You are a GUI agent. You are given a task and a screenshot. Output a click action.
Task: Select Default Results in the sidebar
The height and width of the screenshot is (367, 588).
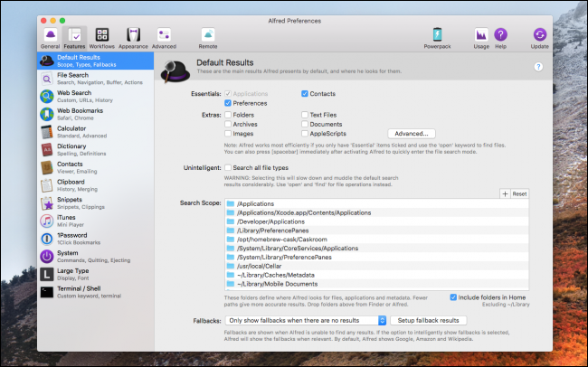[x=96, y=61]
